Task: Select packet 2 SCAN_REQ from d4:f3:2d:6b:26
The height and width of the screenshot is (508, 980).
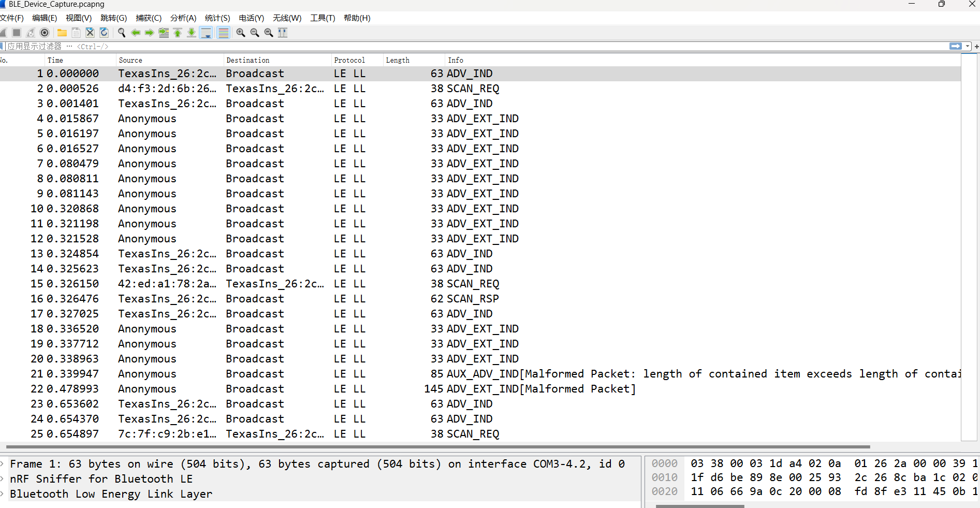Action: pos(480,89)
